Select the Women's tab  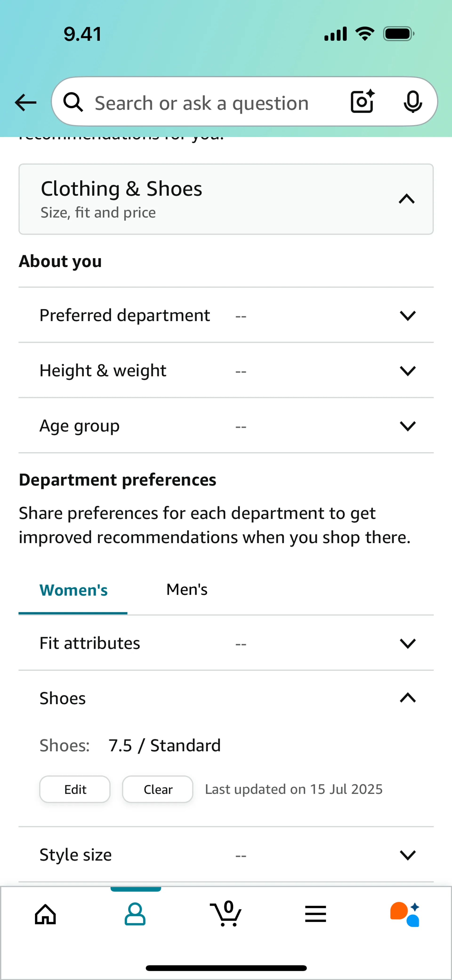click(73, 590)
